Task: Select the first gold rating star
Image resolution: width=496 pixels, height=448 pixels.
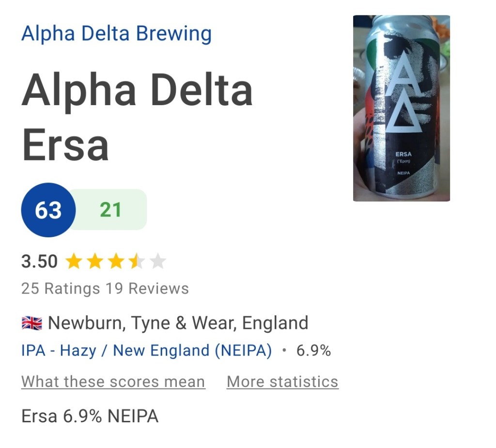Action: pos(74,262)
